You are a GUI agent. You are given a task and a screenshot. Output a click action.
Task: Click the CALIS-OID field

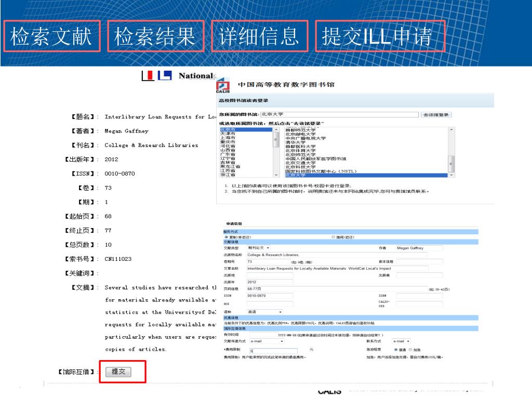(x=419, y=303)
